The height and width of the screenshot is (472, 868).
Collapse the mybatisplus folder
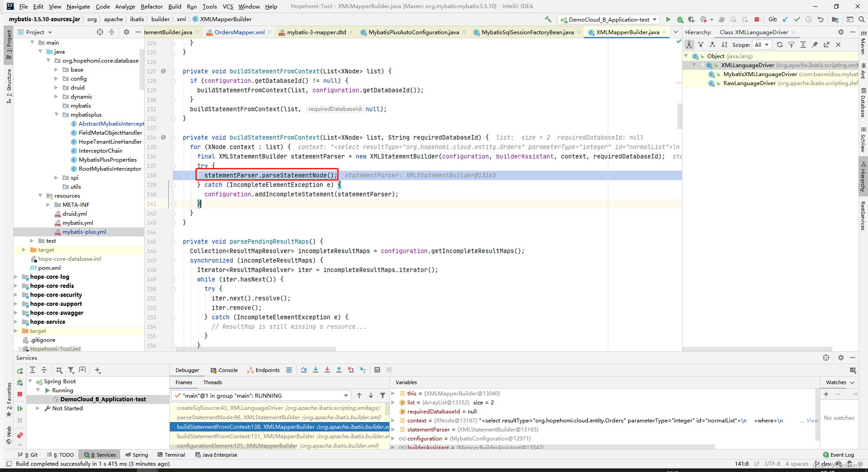[x=56, y=115]
